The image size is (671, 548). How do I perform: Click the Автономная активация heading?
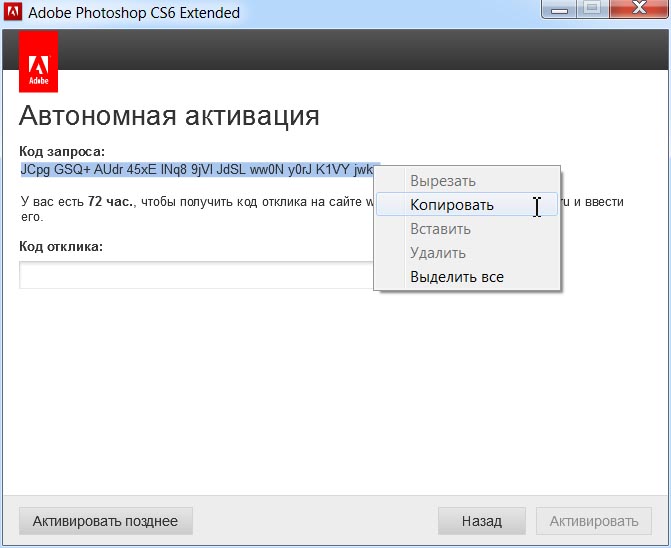point(169,116)
